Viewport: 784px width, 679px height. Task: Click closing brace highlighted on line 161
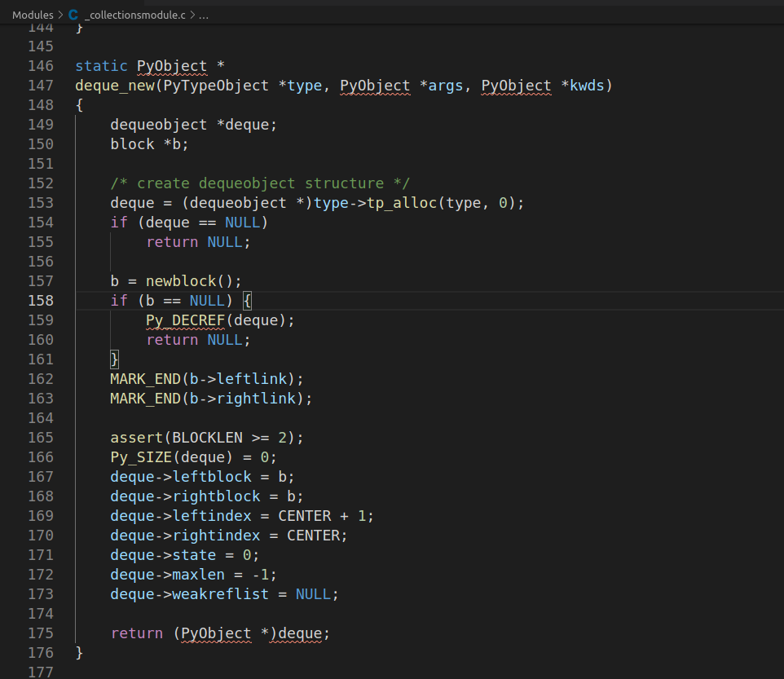click(114, 359)
